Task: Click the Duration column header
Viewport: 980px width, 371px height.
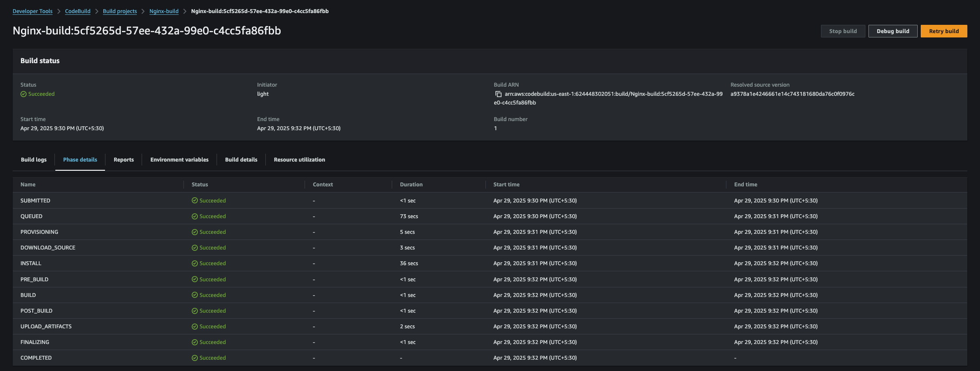Action: click(x=411, y=185)
